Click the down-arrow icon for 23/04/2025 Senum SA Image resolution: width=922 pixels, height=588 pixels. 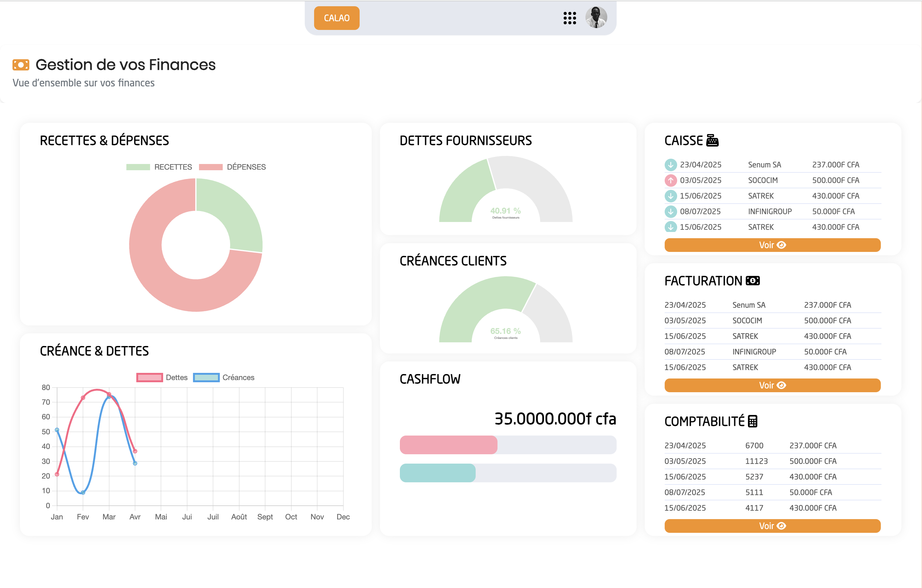pos(670,165)
